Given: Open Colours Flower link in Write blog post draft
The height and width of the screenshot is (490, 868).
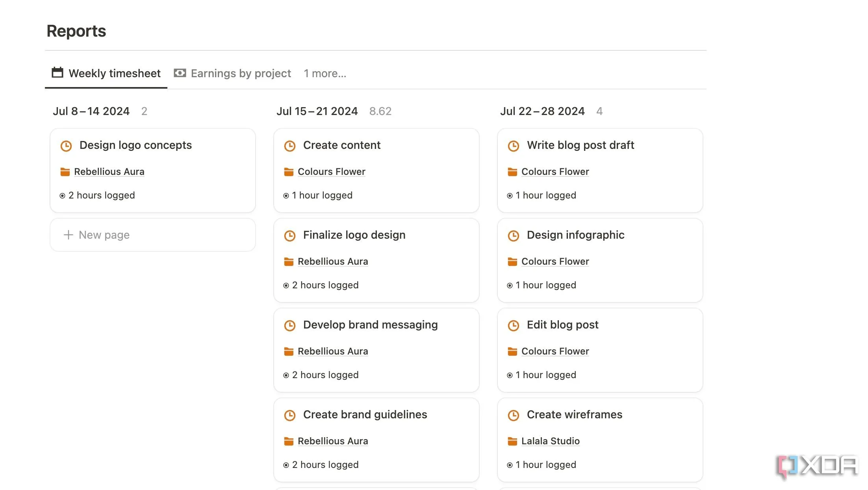Looking at the screenshot, I should pyautogui.click(x=555, y=172).
